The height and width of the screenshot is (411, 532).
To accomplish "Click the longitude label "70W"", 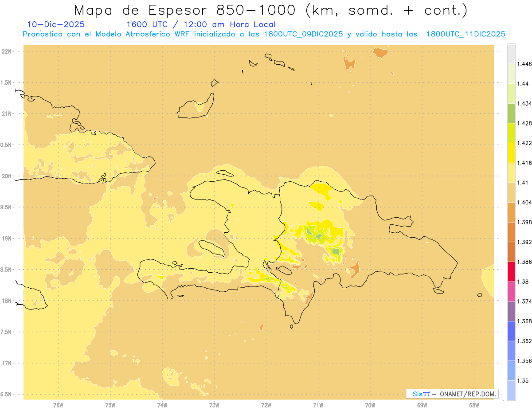I will (370, 405).
